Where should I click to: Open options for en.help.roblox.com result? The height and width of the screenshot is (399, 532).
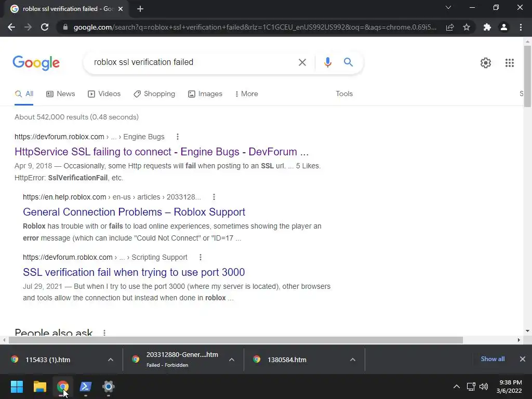click(214, 197)
